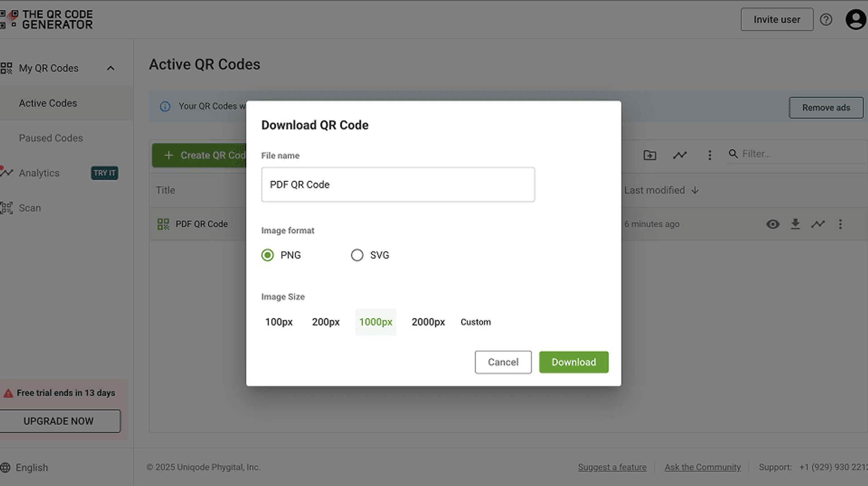Click the Ask the Community link

coord(703,467)
